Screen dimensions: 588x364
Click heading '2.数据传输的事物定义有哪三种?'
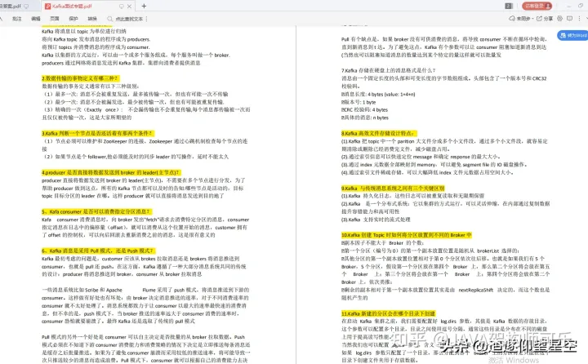point(80,78)
